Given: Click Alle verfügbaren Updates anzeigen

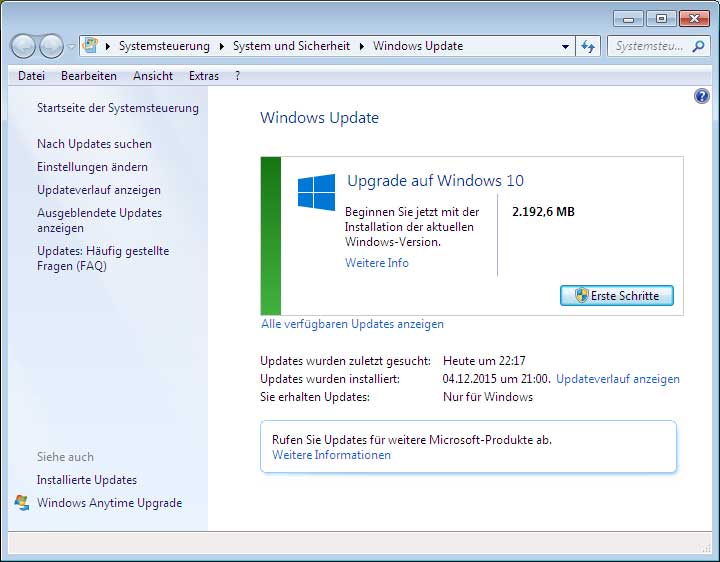Looking at the screenshot, I should pyautogui.click(x=352, y=324).
